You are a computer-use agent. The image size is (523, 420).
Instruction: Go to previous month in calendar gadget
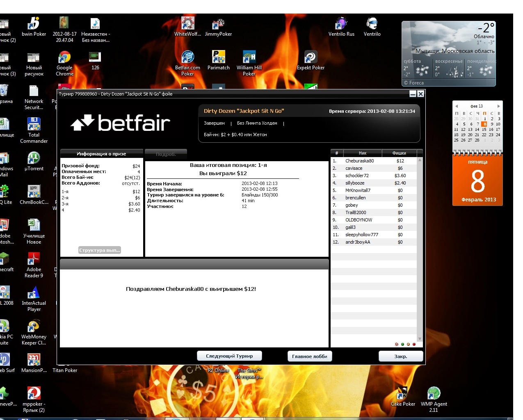coord(457,106)
